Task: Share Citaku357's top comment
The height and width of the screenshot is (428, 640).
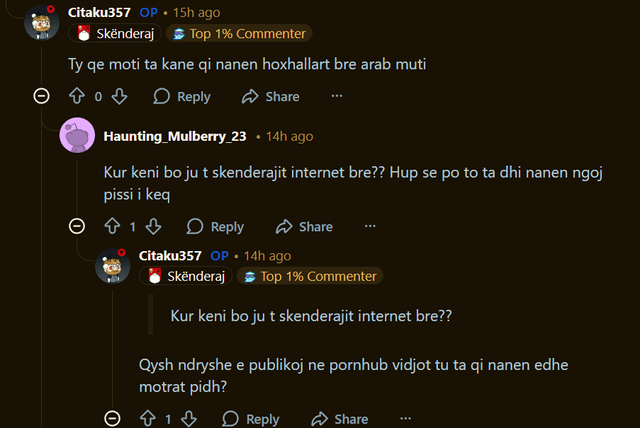Action: pyautogui.click(x=270, y=96)
